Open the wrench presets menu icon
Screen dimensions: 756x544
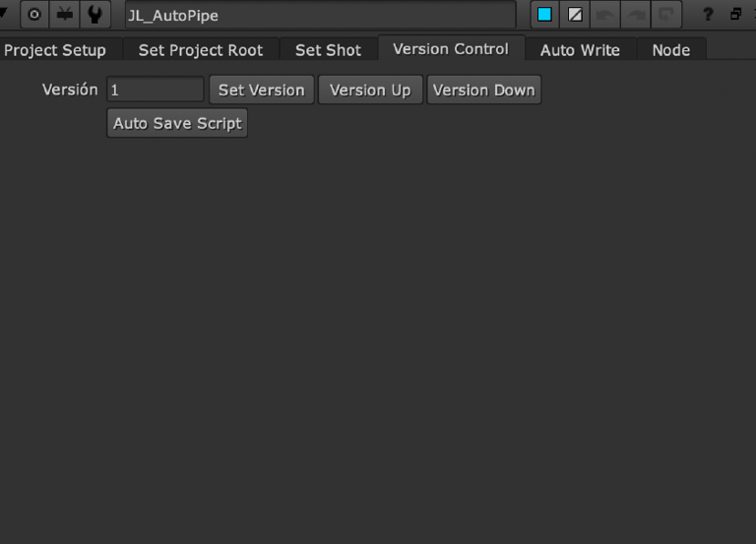click(x=94, y=15)
